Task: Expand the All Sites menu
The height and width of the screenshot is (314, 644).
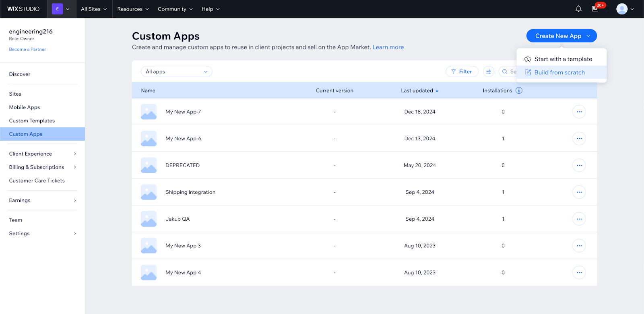Action: [x=94, y=9]
